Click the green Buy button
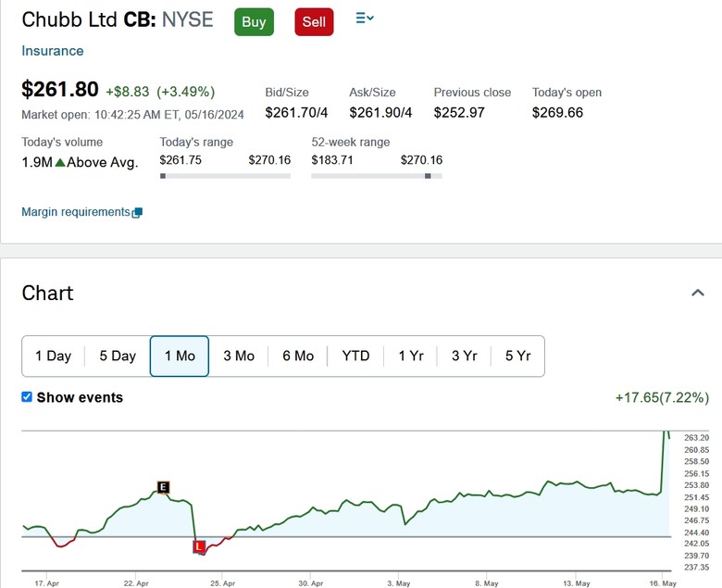The width and height of the screenshot is (722, 588). pos(254,21)
